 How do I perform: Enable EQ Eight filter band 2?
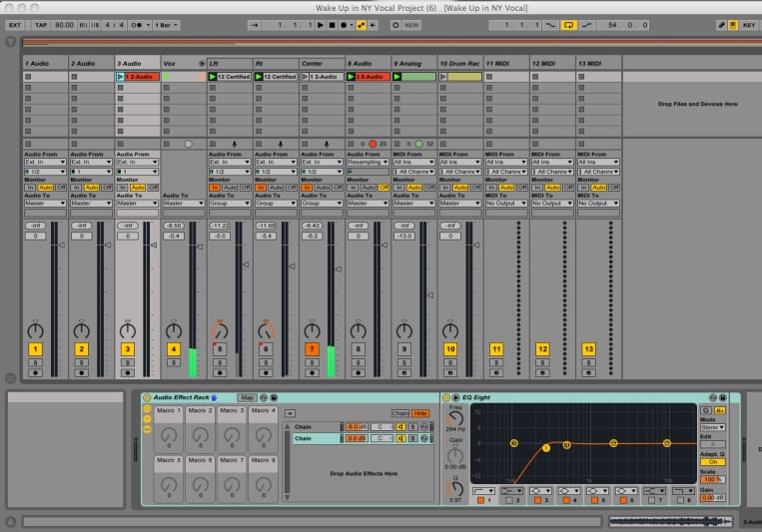click(x=508, y=500)
